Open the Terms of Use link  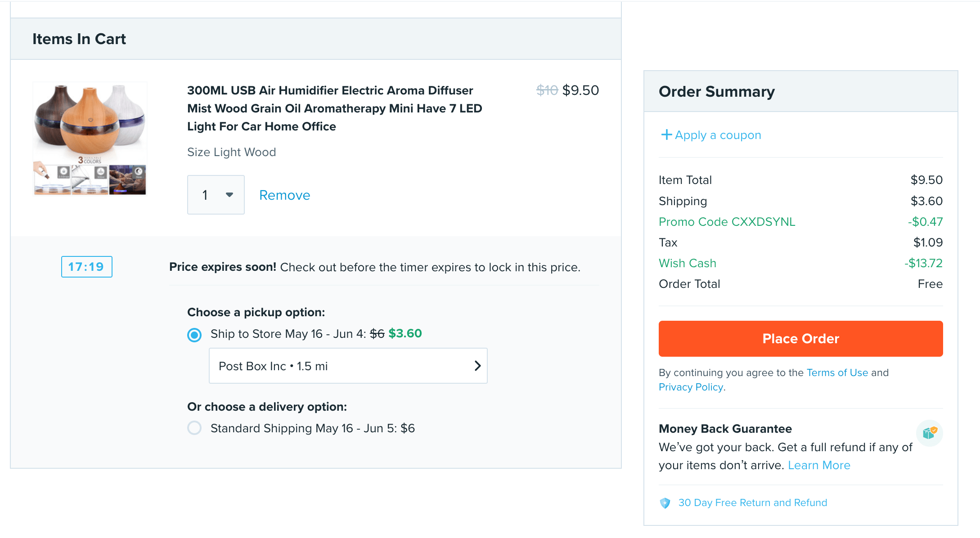[x=837, y=372]
